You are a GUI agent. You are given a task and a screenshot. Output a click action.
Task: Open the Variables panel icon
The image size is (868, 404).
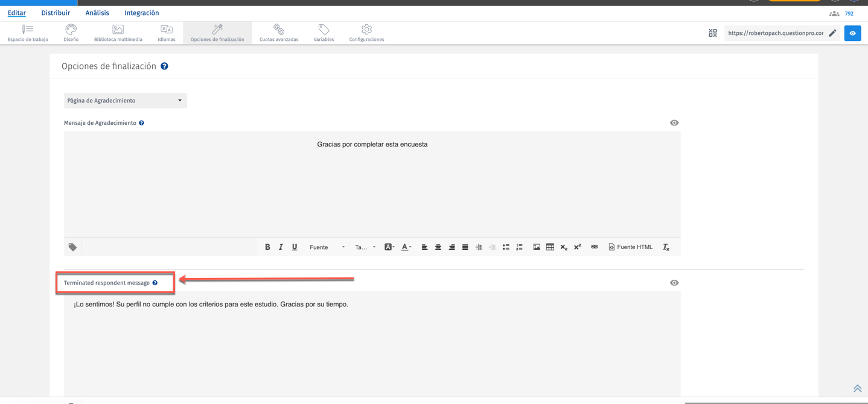(x=324, y=32)
